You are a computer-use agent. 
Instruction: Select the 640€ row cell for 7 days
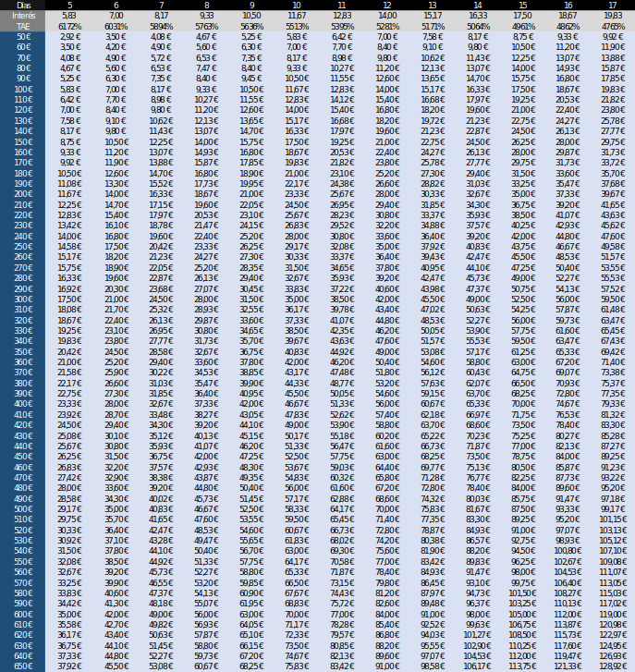161,655
